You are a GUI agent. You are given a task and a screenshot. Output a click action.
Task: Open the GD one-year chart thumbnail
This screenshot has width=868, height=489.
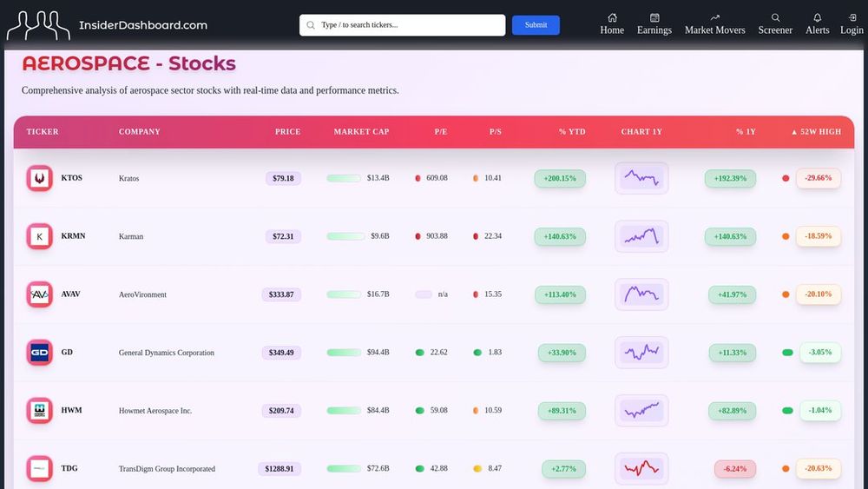coord(641,353)
